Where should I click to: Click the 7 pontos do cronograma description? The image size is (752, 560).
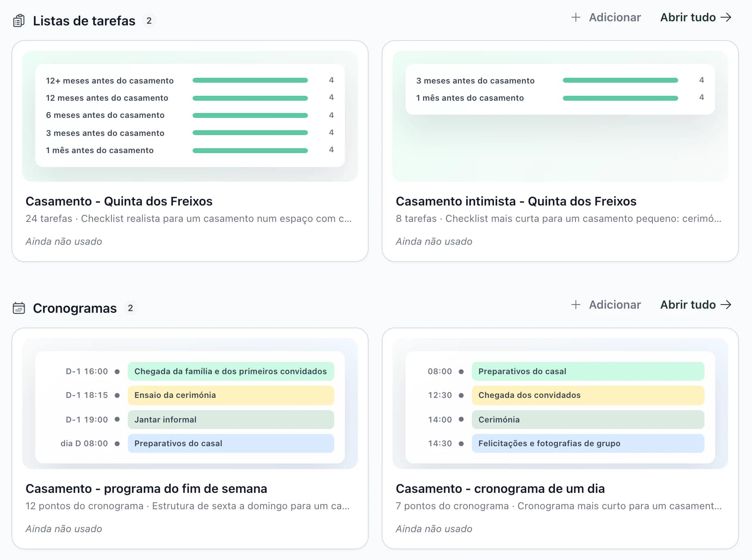coord(559,506)
